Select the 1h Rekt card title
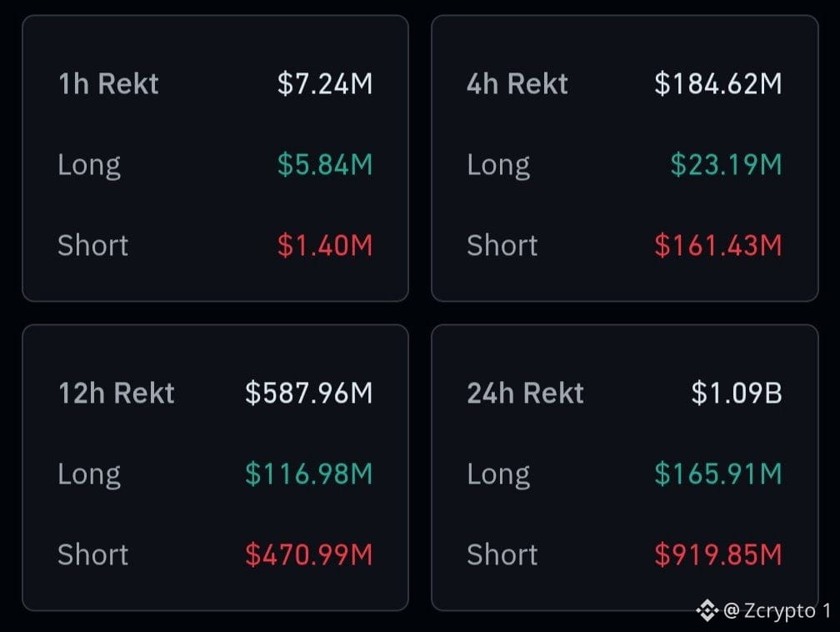Screen dimensions: 840x632 coord(108,84)
